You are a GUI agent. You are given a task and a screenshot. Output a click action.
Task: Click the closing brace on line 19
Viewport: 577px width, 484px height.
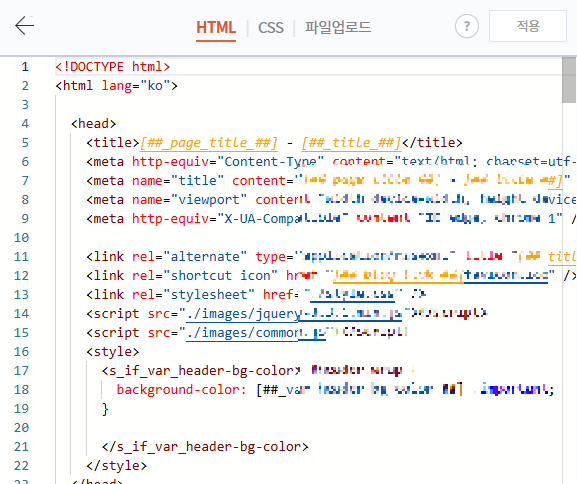[105, 409]
